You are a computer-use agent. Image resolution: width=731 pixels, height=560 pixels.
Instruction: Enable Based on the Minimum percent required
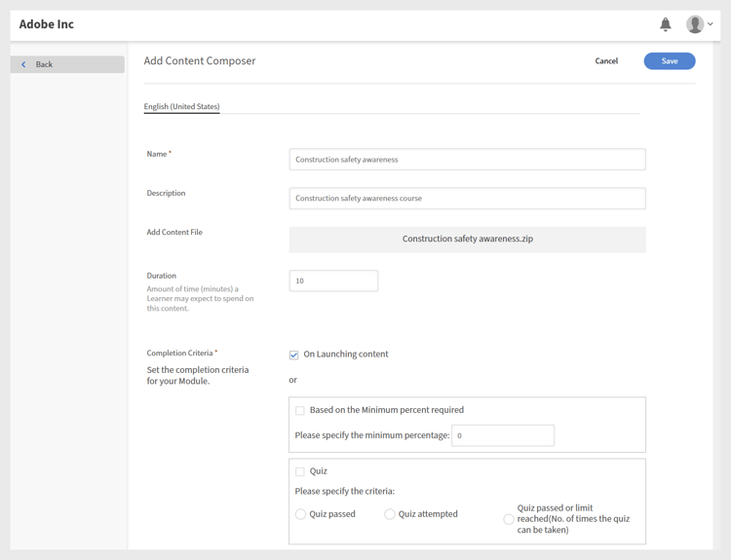coord(300,410)
